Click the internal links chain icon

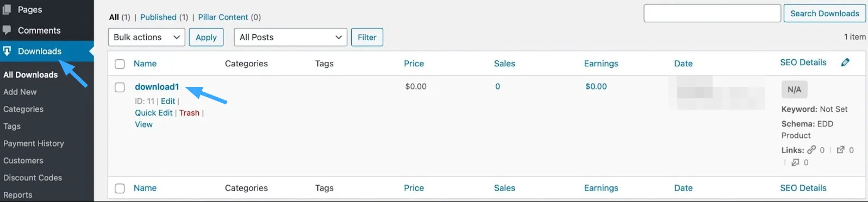click(x=811, y=149)
